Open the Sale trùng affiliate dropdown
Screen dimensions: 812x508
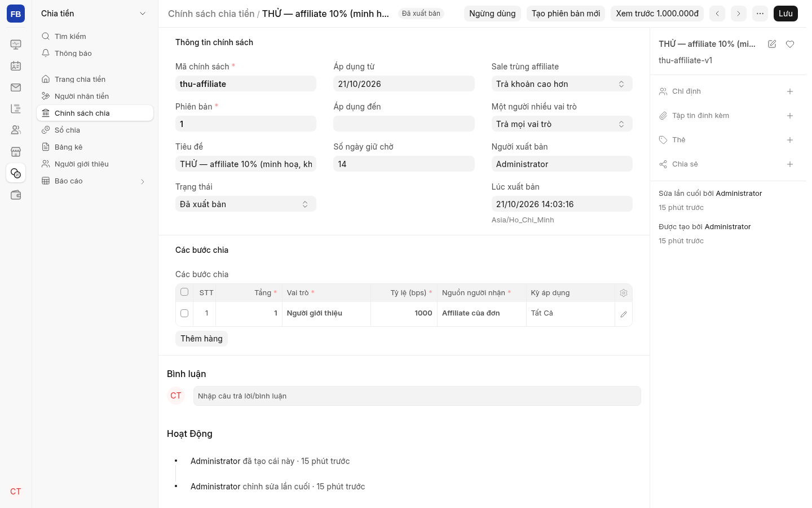(x=562, y=84)
